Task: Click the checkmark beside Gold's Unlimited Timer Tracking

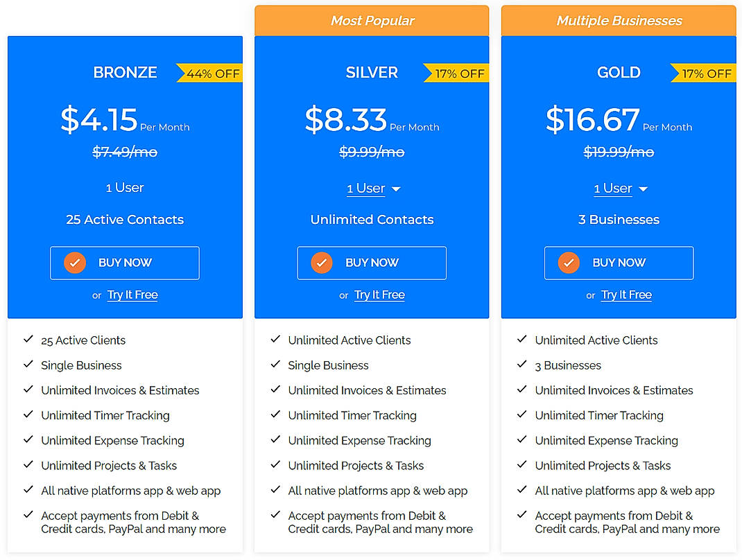Action: pos(521,414)
